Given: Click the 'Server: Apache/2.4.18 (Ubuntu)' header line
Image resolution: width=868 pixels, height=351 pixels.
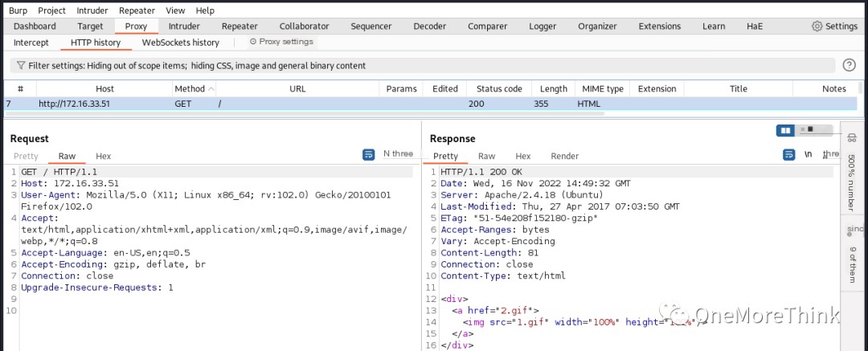Looking at the screenshot, I should (x=522, y=195).
